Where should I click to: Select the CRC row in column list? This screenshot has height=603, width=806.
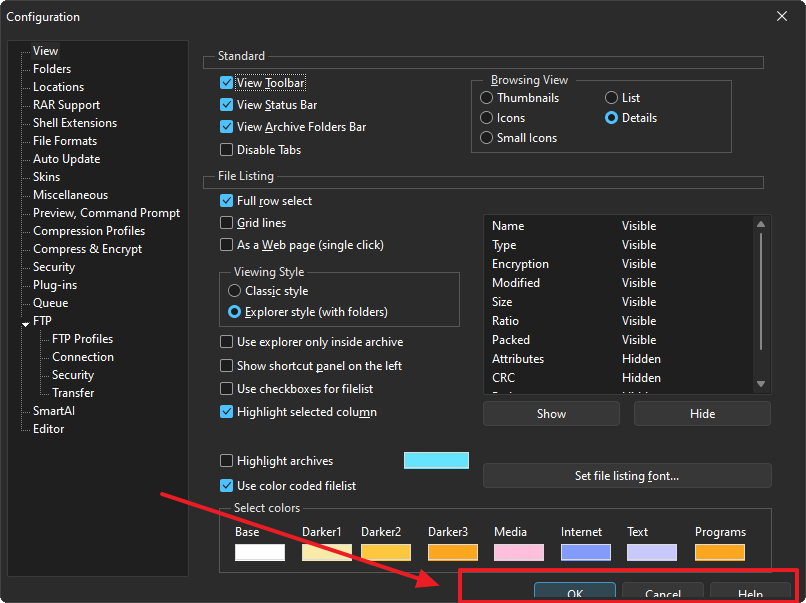point(618,378)
